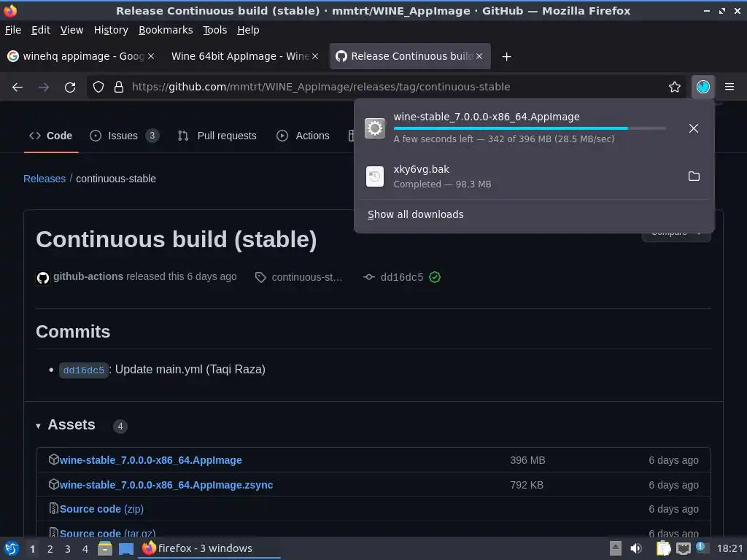Viewport: 747px width, 560px height.
Task: Click the 18:21 clock
Action: point(729,548)
